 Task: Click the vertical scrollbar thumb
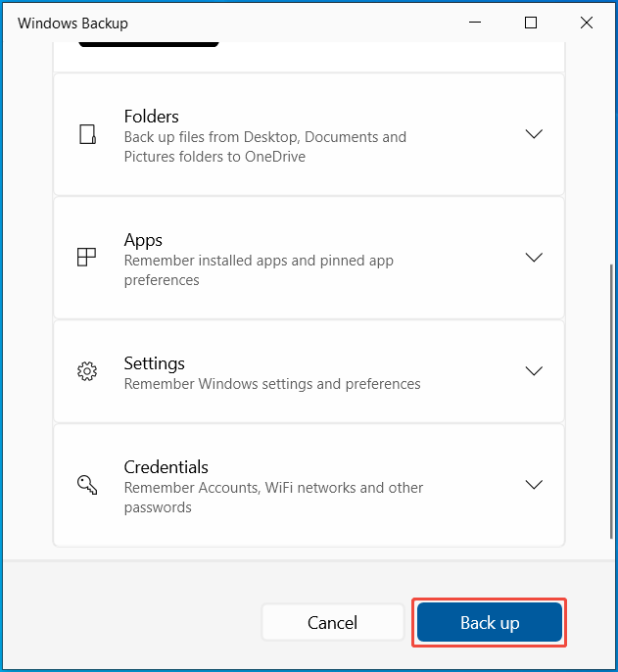[611, 402]
